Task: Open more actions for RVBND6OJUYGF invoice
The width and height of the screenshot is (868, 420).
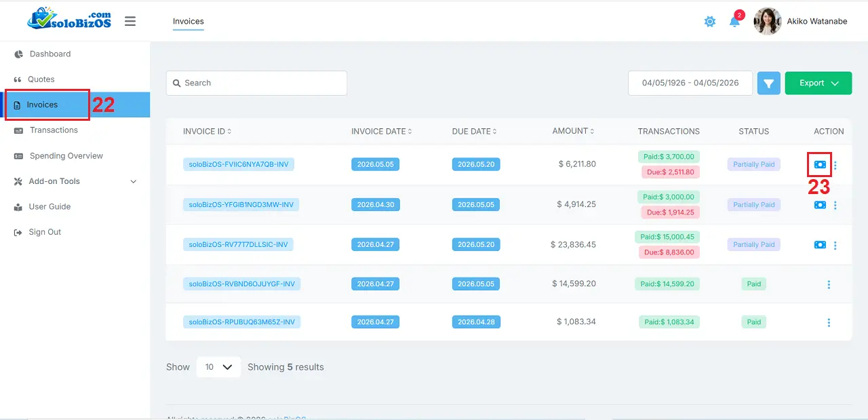Action: coord(829,284)
